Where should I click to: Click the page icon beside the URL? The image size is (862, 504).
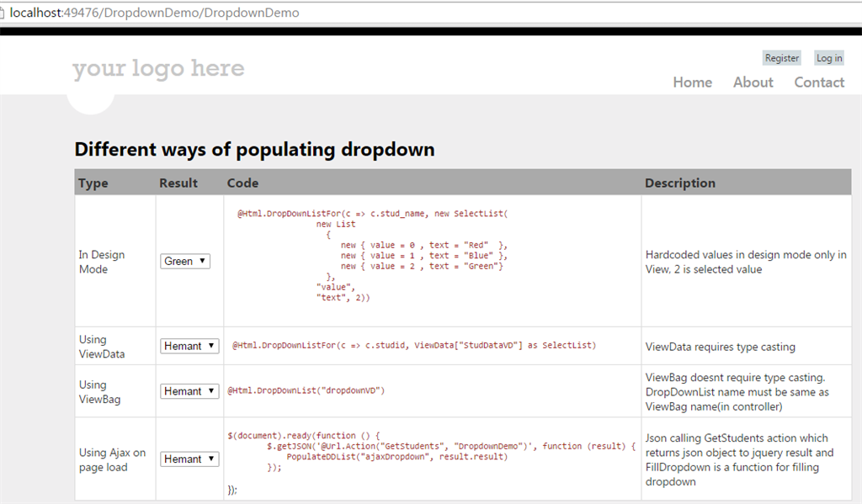(x=3, y=13)
